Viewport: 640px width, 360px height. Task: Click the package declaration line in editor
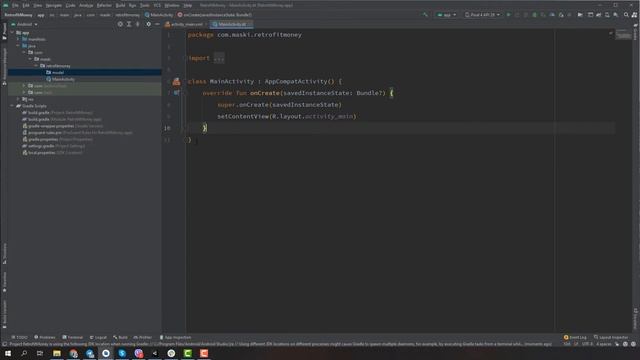pos(244,35)
